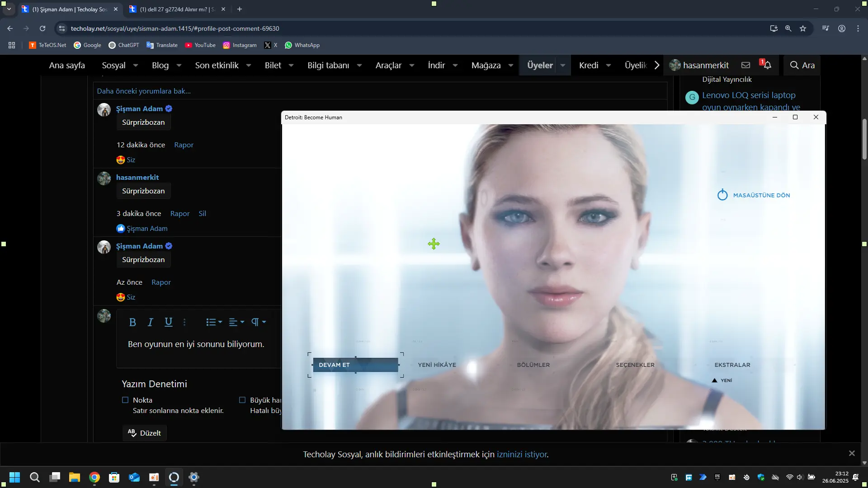The width and height of the screenshot is (868, 488).
Task: Expand the Son etkinlik dropdown arrow
Action: (249, 66)
